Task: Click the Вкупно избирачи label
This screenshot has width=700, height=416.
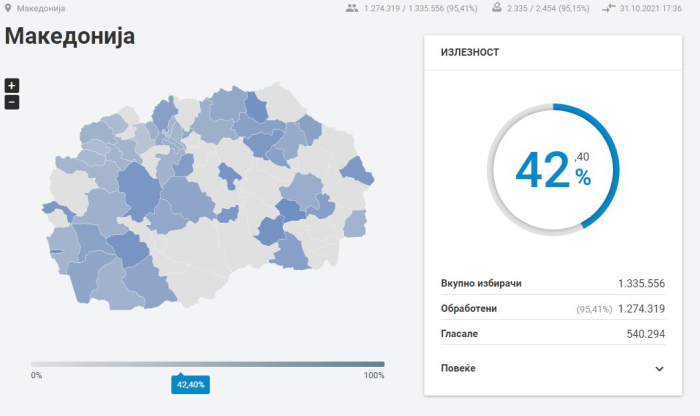Action: pyautogui.click(x=481, y=283)
